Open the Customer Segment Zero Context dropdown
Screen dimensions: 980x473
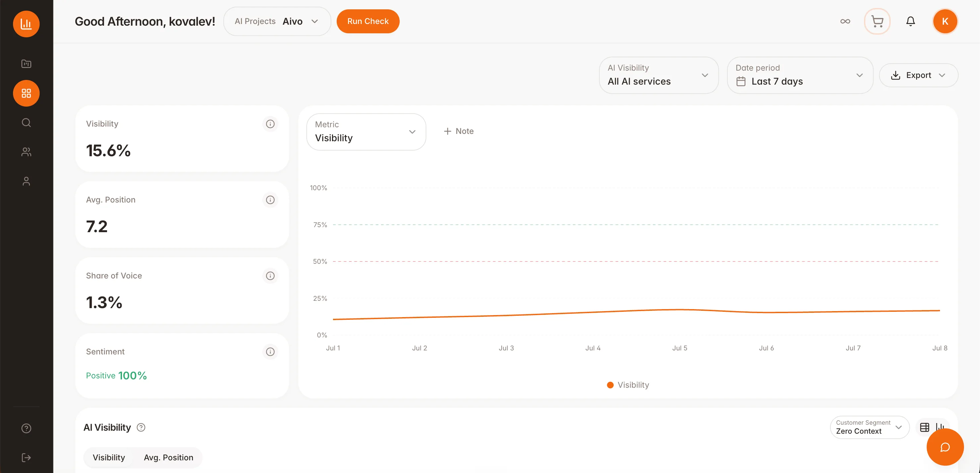point(870,427)
